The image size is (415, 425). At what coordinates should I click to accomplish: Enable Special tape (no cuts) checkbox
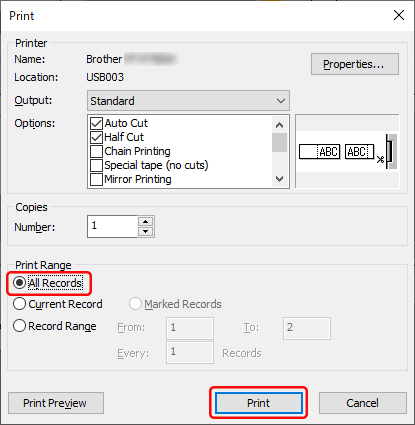coord(96,165)
